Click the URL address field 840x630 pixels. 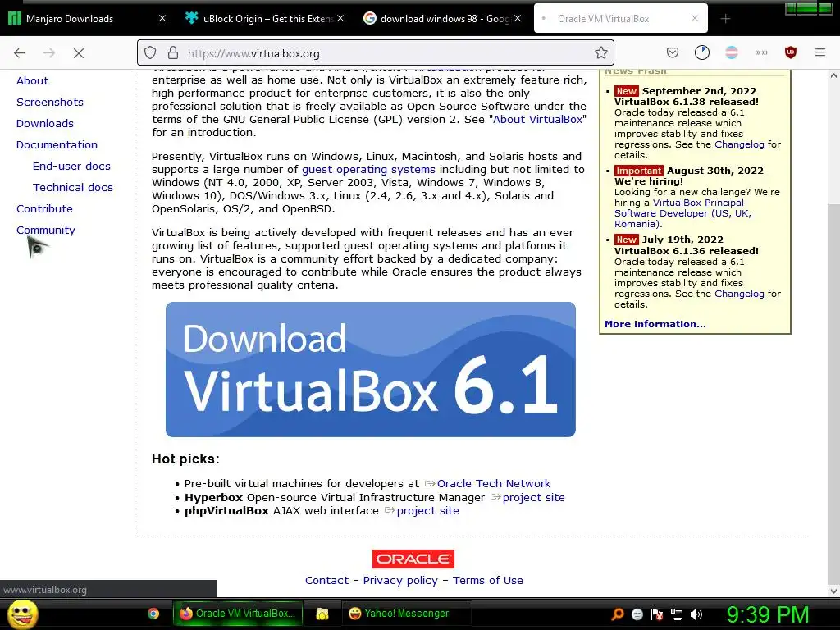(x=375, y=53)
